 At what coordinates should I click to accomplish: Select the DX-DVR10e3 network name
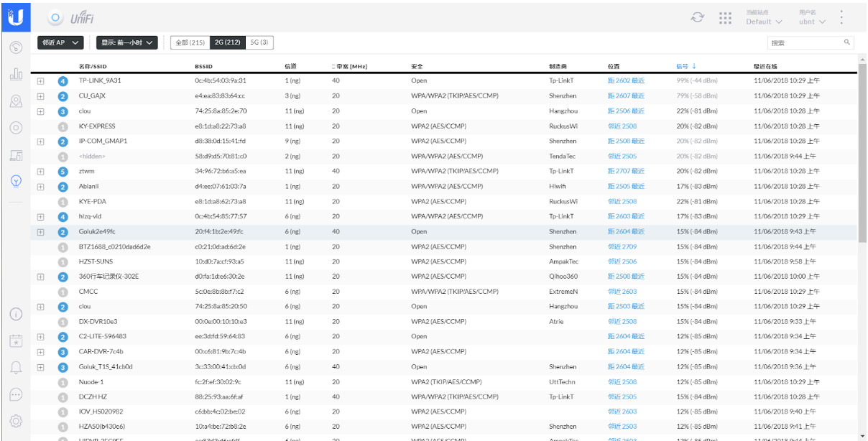(x=98, y=322)
